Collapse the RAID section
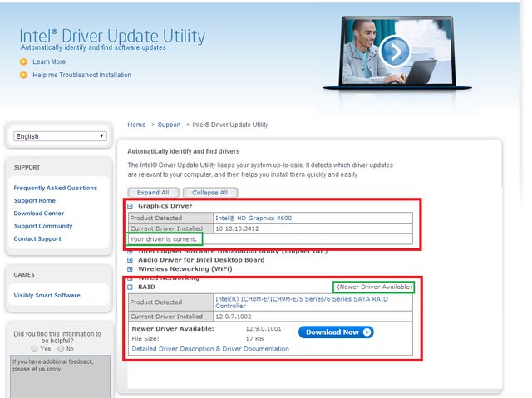The height and width of the screenshot is (398, 532). [x=130, y=287]
